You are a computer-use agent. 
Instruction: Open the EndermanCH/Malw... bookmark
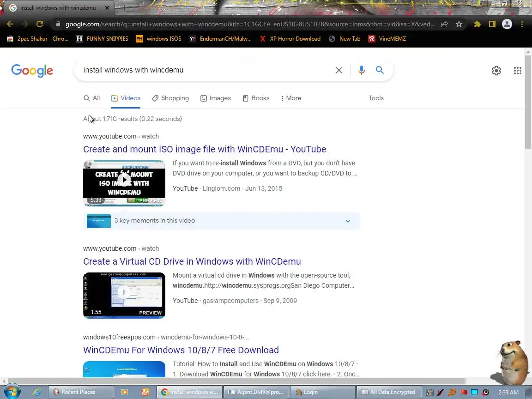click(220, 39)
